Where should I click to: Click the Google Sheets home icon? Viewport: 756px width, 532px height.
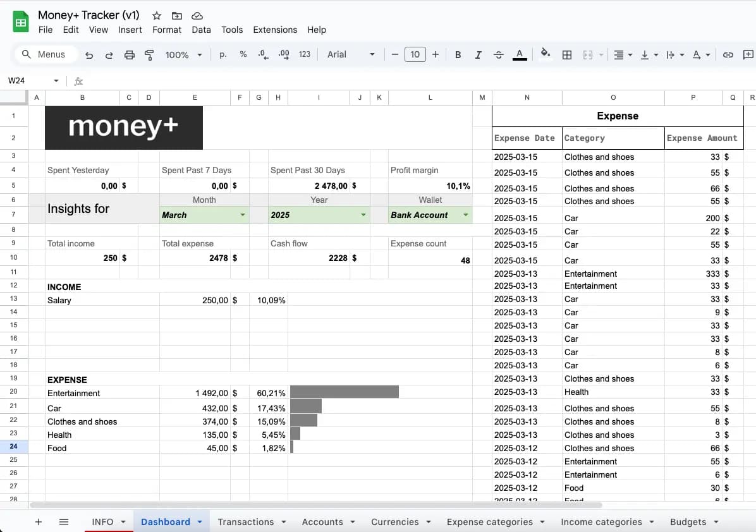(x=21, y=22)
